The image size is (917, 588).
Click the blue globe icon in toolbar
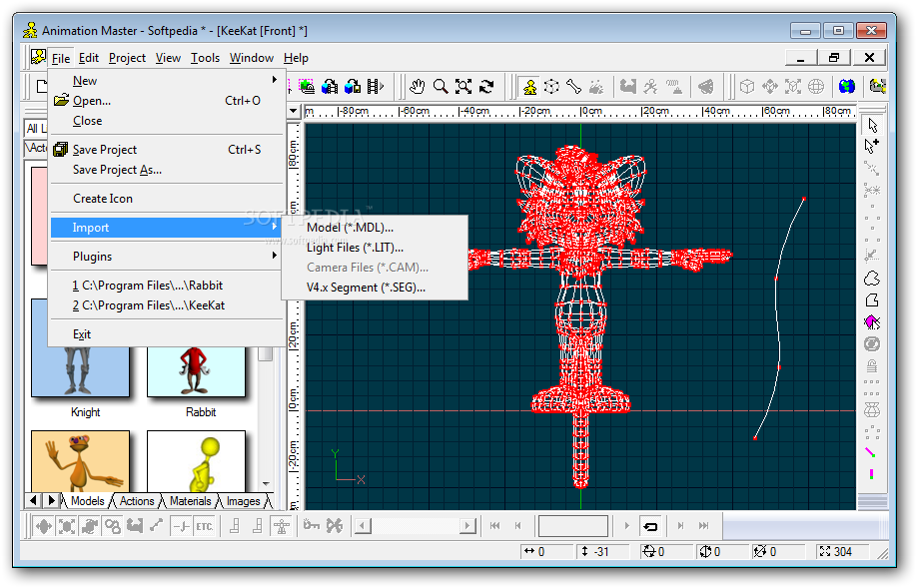[847, 87]
